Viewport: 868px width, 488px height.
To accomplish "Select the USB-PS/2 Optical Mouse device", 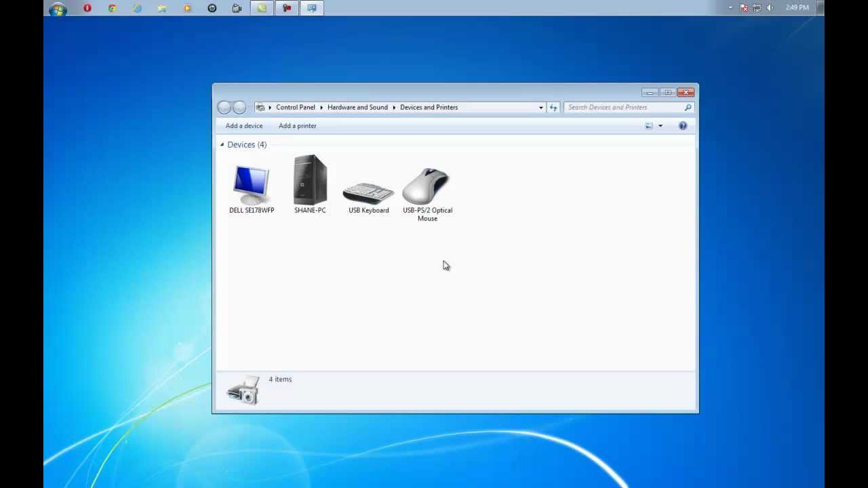I will 427,195.
